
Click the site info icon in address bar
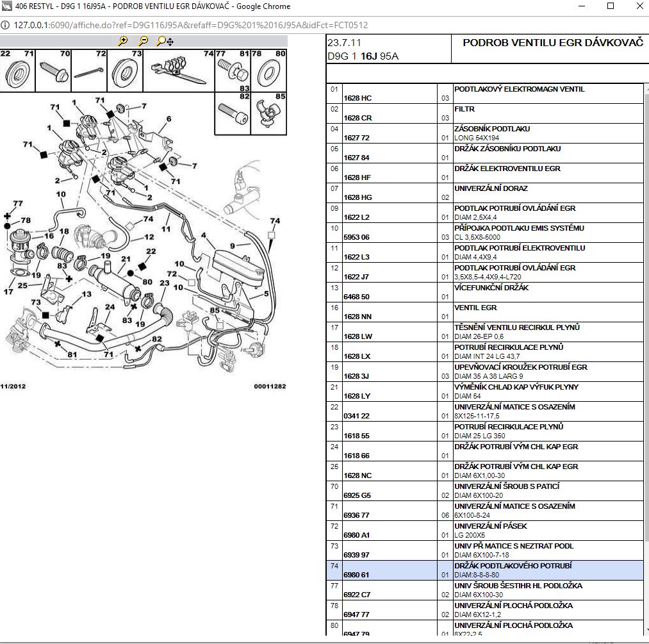[5, 25]
